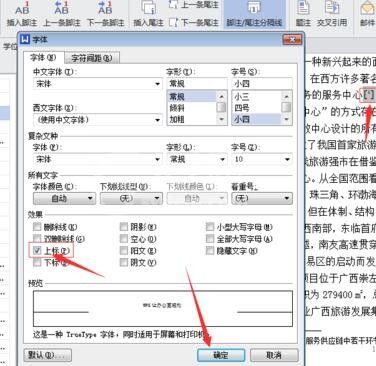Click the Default (默认) button
The image size is (376, 366).
(48, 355)
